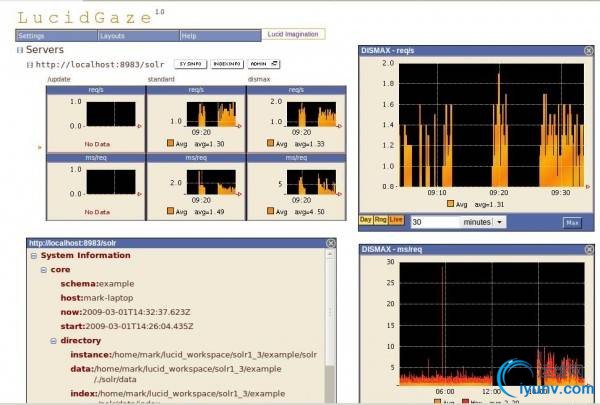
Task: Click the /update column label
Action: 59,79
